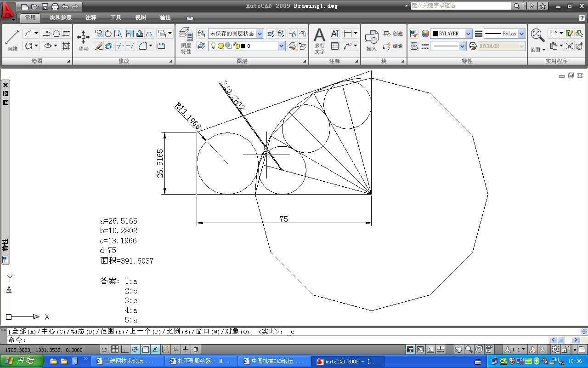The width and height of the screenshot is (588, 368).
Task: Insert a table annotation
Action: click(x=335, y=46)
